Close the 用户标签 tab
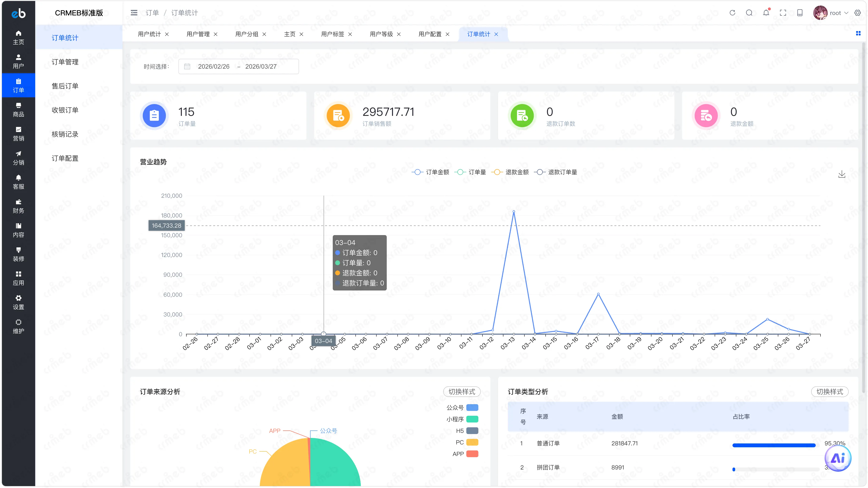 pyautogui.click(x=350, y=34)
